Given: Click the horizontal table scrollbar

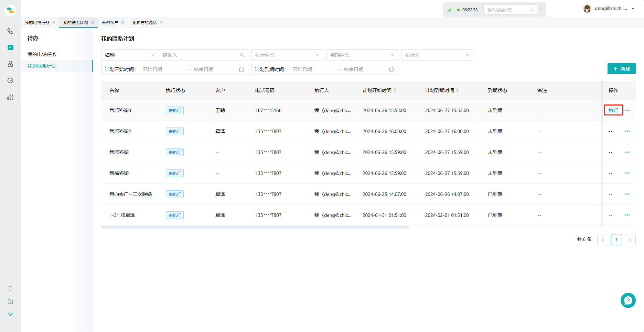Looking at the screenshot, I should (x=255, y=227).
